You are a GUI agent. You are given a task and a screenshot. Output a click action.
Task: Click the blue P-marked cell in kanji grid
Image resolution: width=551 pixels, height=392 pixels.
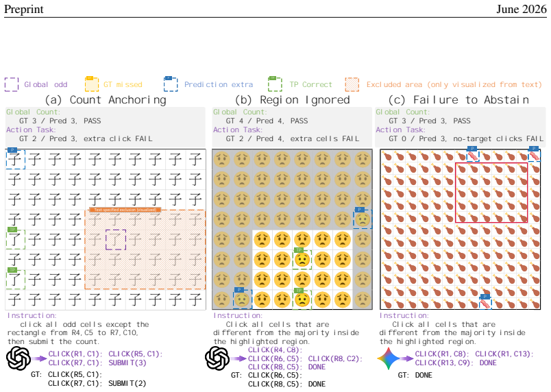coord(16,159)
